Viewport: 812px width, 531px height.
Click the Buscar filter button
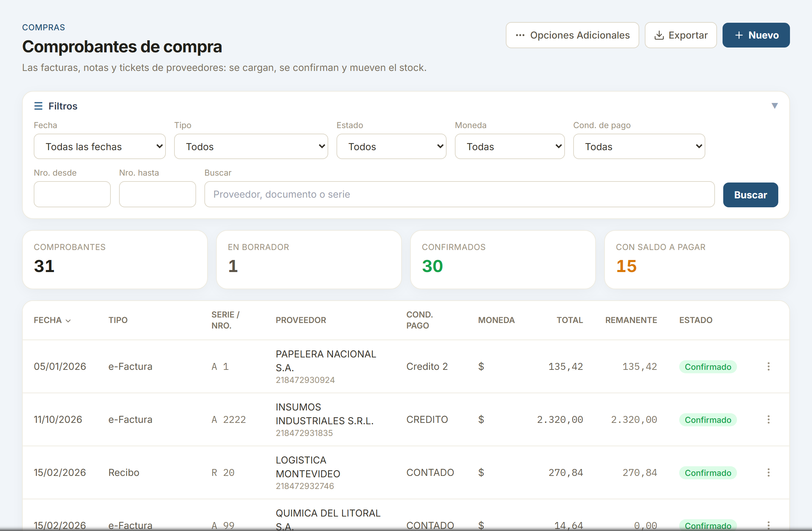pyautogui.click(x=750, y=195)
